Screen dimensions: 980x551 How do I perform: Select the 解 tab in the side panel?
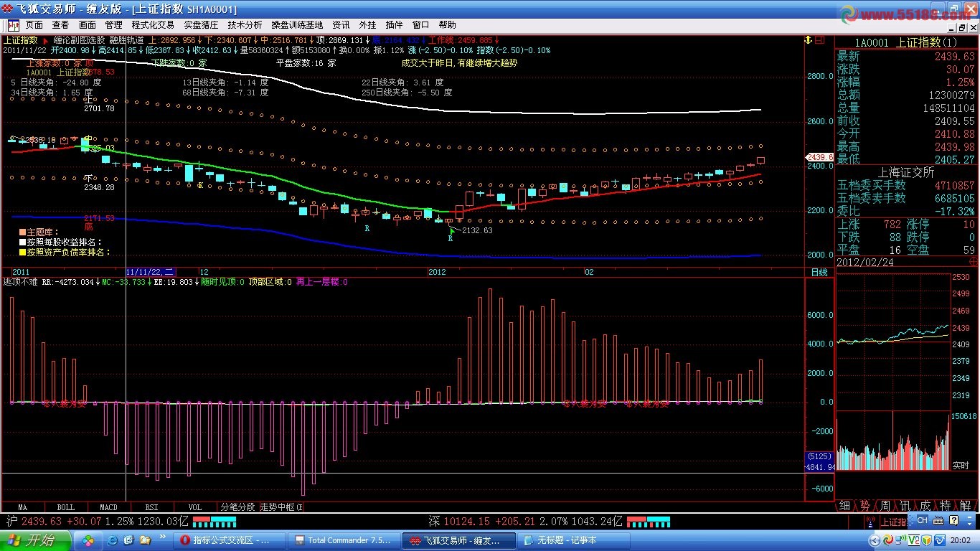(966, 505)
